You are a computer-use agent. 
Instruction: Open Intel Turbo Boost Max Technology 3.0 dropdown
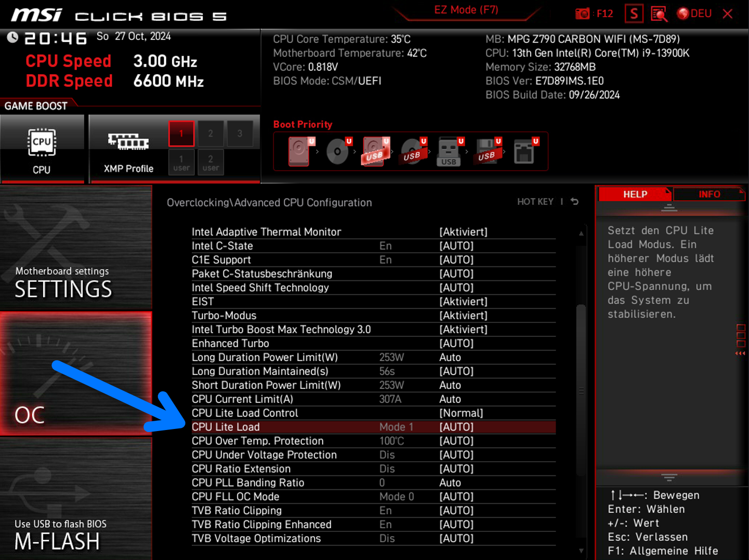click(463, 330)
